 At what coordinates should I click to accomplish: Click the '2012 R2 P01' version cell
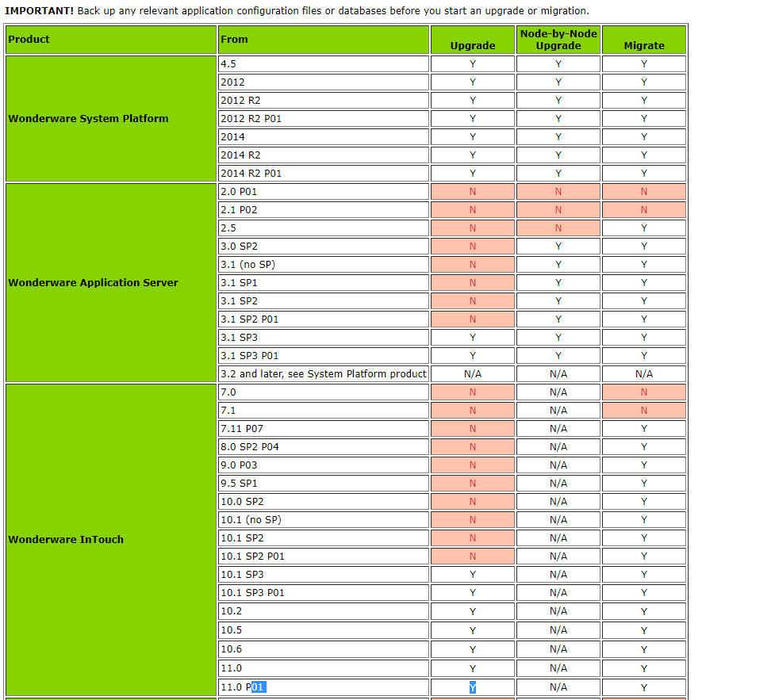tap(323, 119)
